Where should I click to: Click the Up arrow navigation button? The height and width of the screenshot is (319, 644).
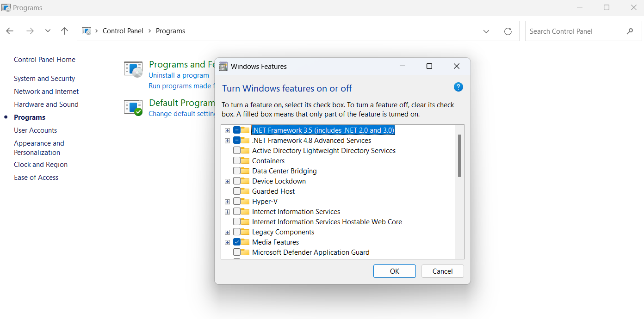pyautogui.click(x=64, y=31)
